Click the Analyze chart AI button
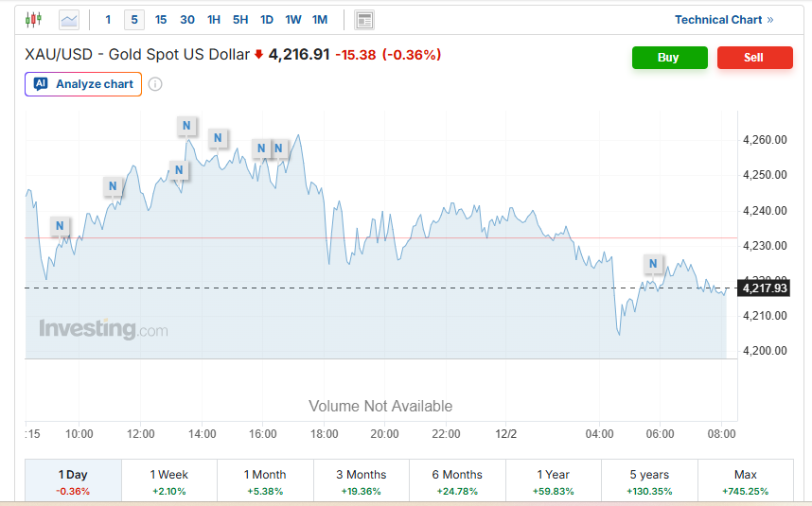Image resolution: width=812 pixels, height=506 pixels. [x=83, y=84]
